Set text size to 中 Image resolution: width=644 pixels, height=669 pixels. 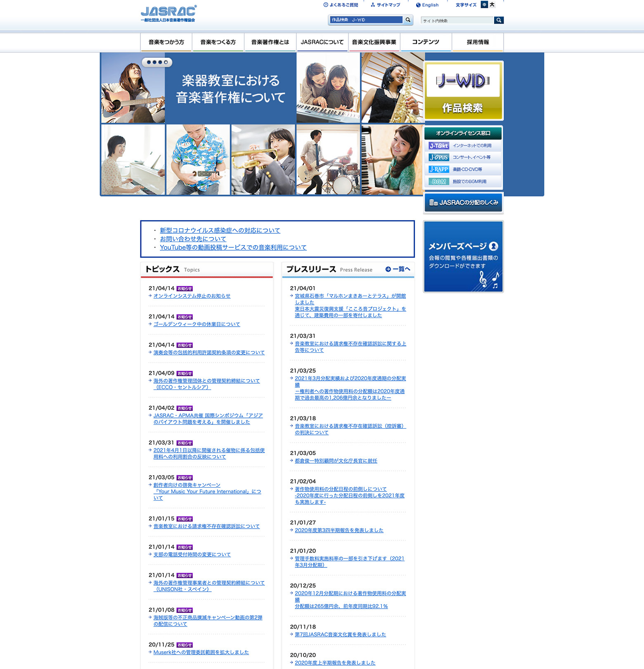click(484, 5)
